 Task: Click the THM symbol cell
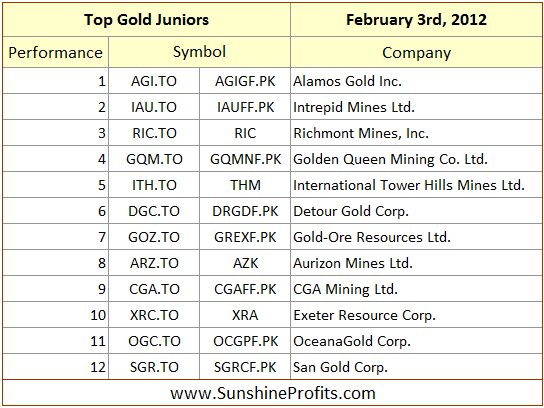(245, 185)
